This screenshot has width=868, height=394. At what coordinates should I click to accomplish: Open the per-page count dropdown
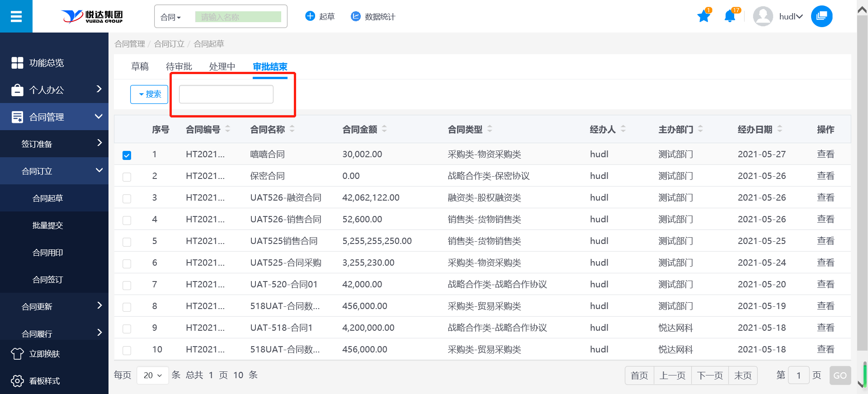pos(152,375)
